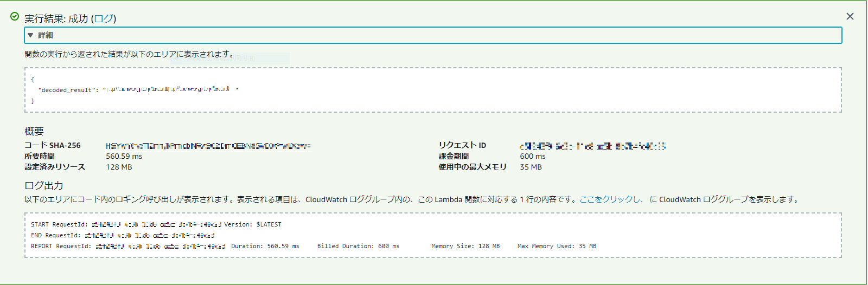The height and width of the screenshot is (285, 868).
Task: Click the リクエスト ID label
Action: tap(462, 145)
